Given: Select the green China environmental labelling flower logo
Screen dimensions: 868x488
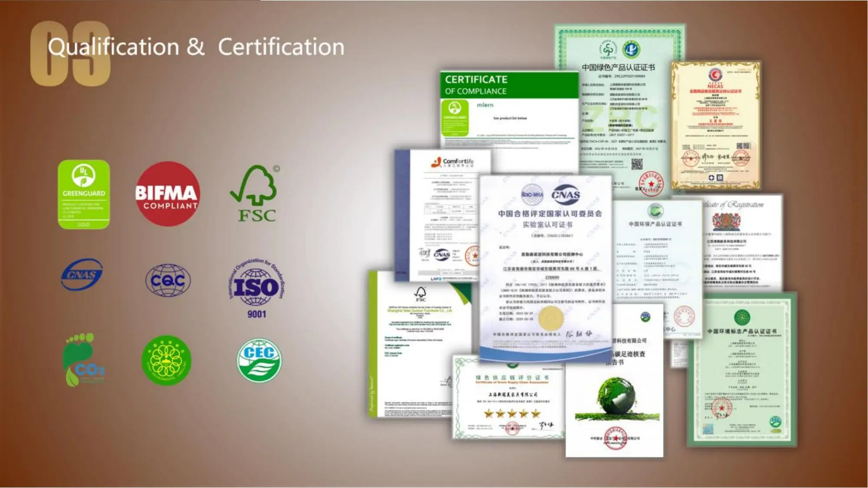Looking at the screenshot, I should [x=167, y=360].
